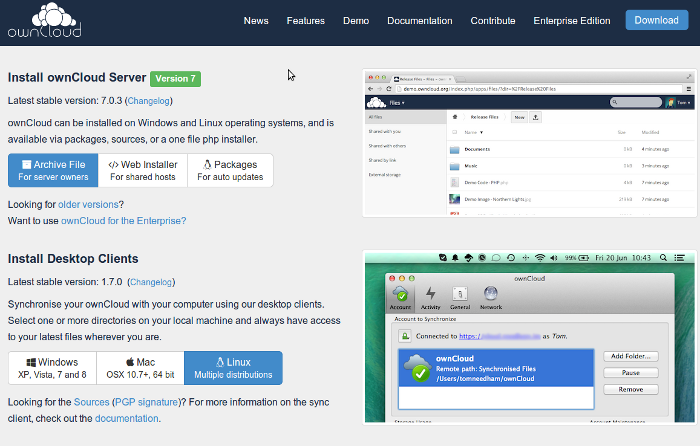Screen dimensions: 700x446
Task: Click the Remove button in the client screenshot
Action: point(631,390)
